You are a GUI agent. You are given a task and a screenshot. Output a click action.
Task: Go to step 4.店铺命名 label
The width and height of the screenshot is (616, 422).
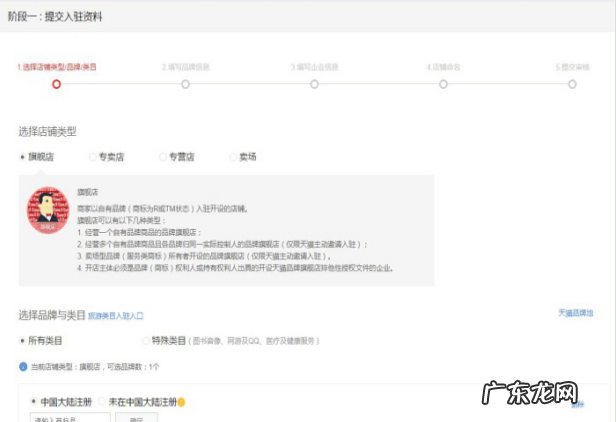click(x=443, y=67)
